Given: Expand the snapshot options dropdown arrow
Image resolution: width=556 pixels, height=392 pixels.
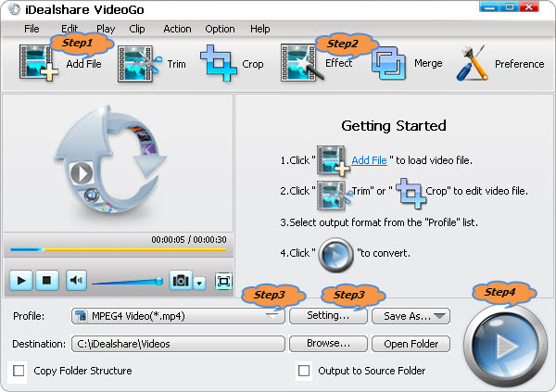Looking at the screenshot, I should 199,283.
